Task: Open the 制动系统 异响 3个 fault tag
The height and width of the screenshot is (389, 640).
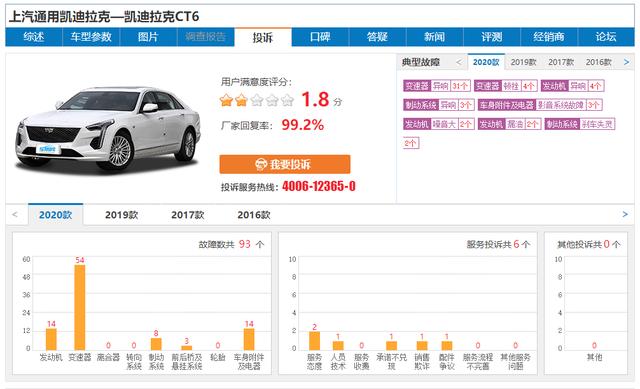Action: pos(439,105)
